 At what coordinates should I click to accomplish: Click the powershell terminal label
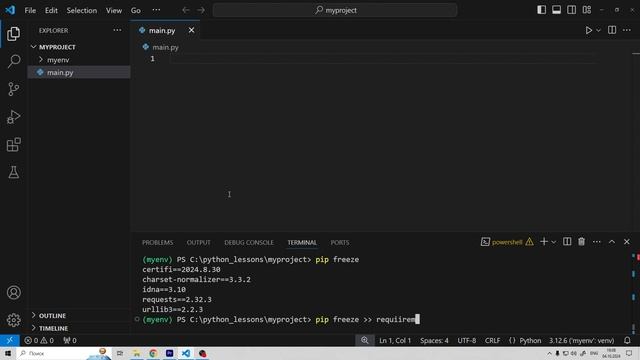tap(507, 242)
